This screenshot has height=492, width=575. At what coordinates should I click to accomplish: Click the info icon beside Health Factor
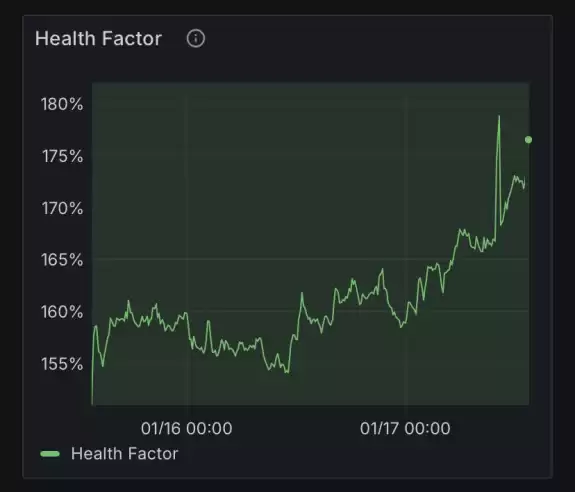[x=196, y=38]
